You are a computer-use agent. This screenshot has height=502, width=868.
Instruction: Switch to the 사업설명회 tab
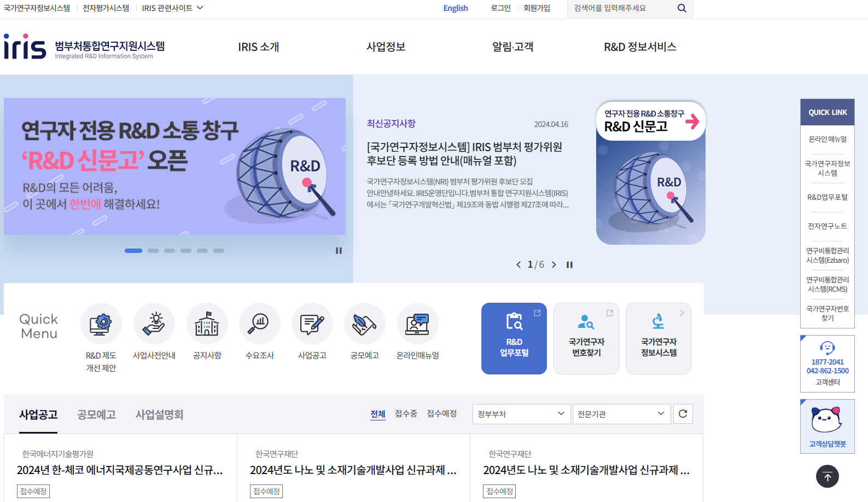(159, 415)
